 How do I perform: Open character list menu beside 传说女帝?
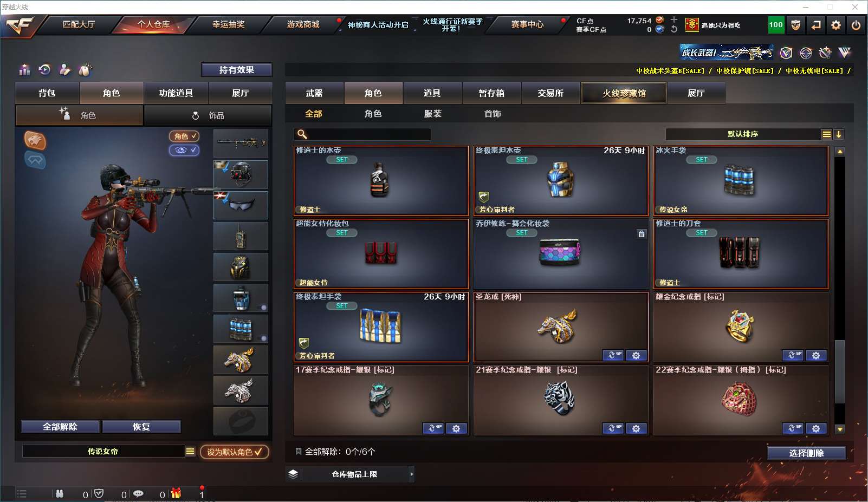click(x=190, y=451)
